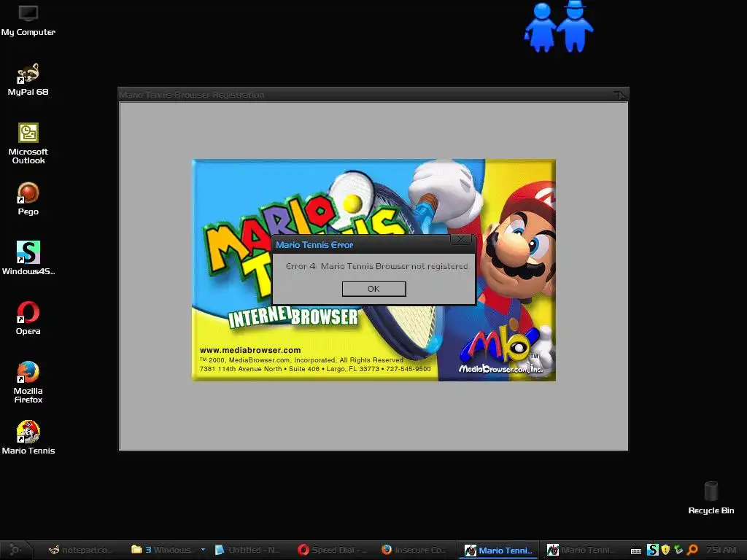
Task: Click www.mediabrowser.com text on splash image
Action: [x=250, y=350]
